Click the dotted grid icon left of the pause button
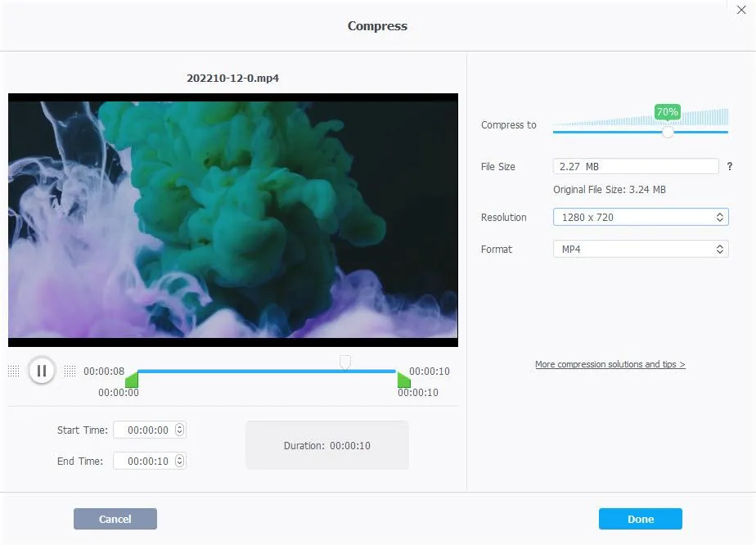The width and height of the screenshot is (756, 545). [x=14, y=371]
